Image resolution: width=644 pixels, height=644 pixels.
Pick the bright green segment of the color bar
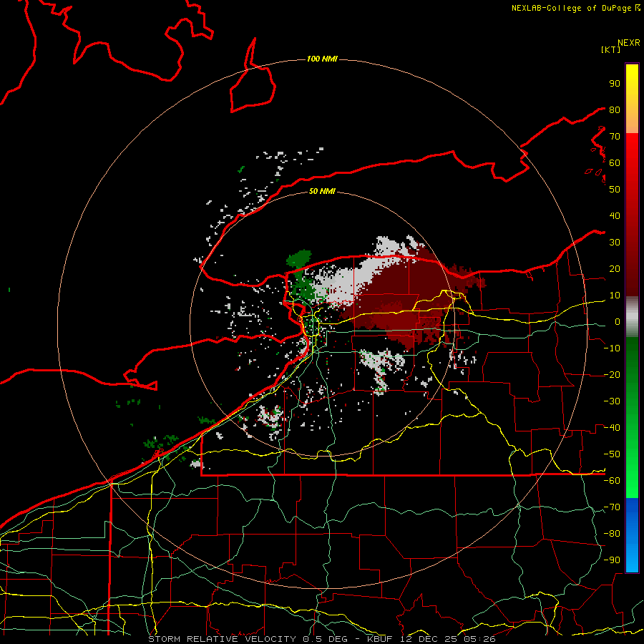(632, 472)
